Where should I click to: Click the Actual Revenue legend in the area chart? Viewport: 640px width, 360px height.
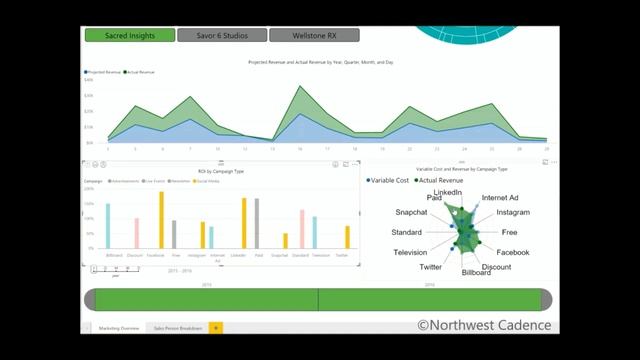139,72
